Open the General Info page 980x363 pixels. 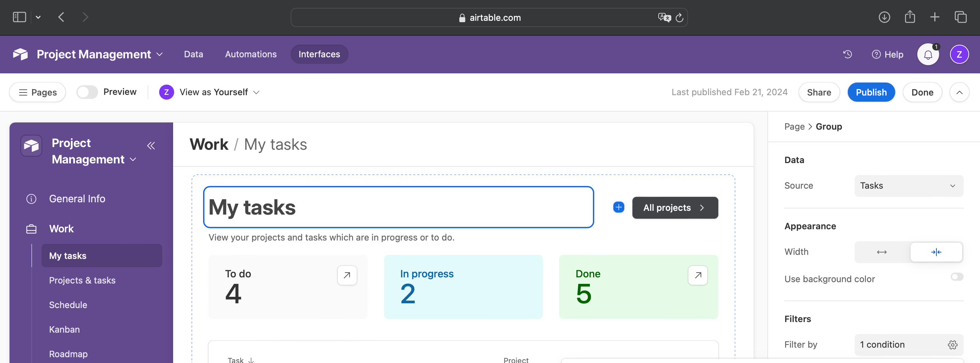click(x=77, y=199)
